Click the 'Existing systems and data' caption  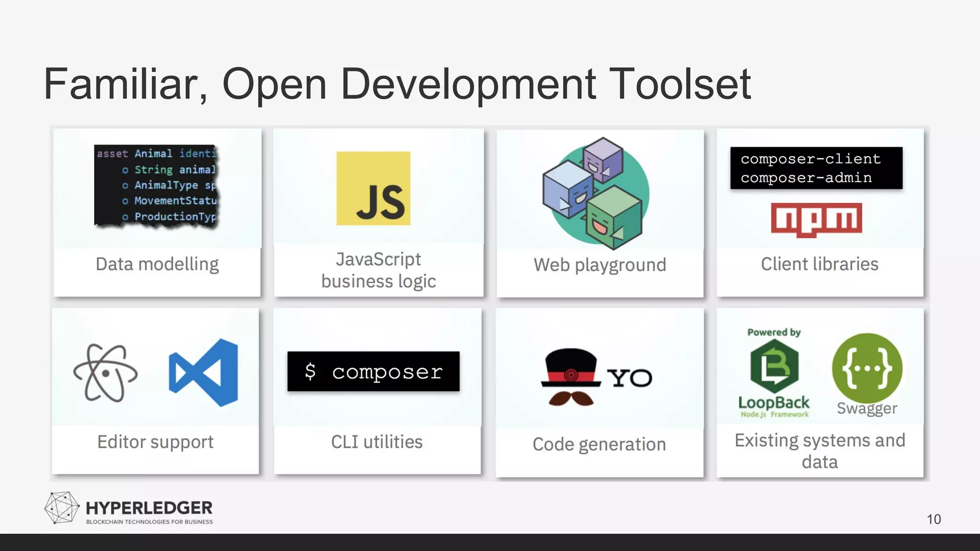pyautogui.click(x=819, y=451)
